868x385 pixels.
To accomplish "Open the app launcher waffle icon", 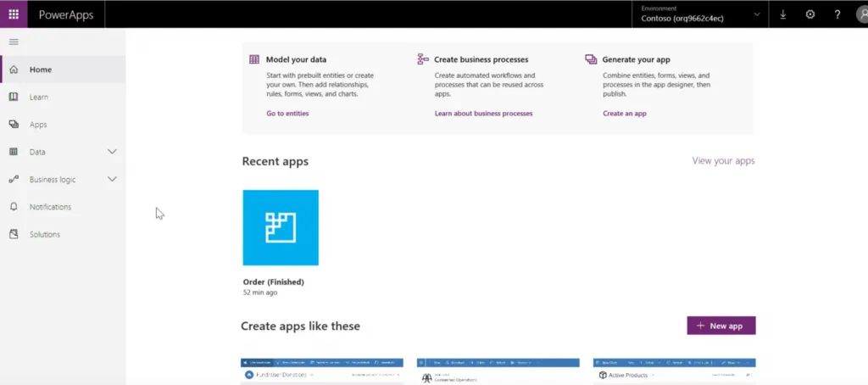I will (14, 14).
